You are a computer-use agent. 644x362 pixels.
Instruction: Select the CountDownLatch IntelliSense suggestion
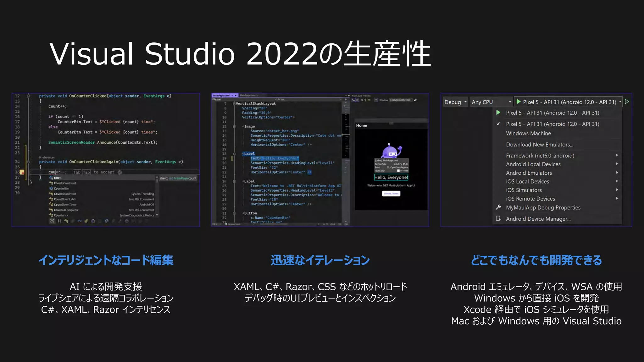pos(103,199)
